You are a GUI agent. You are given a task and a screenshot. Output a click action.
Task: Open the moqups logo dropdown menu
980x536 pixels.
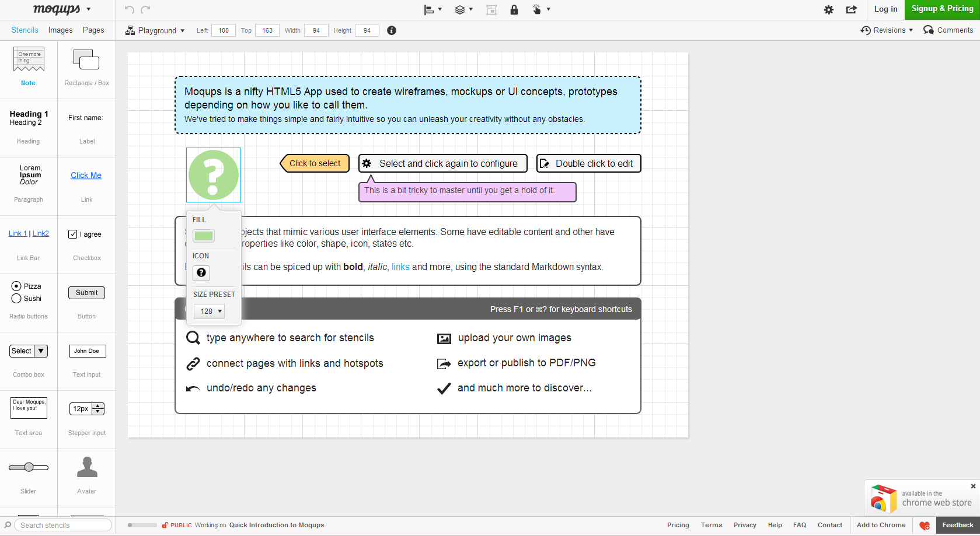coord(62,9)
